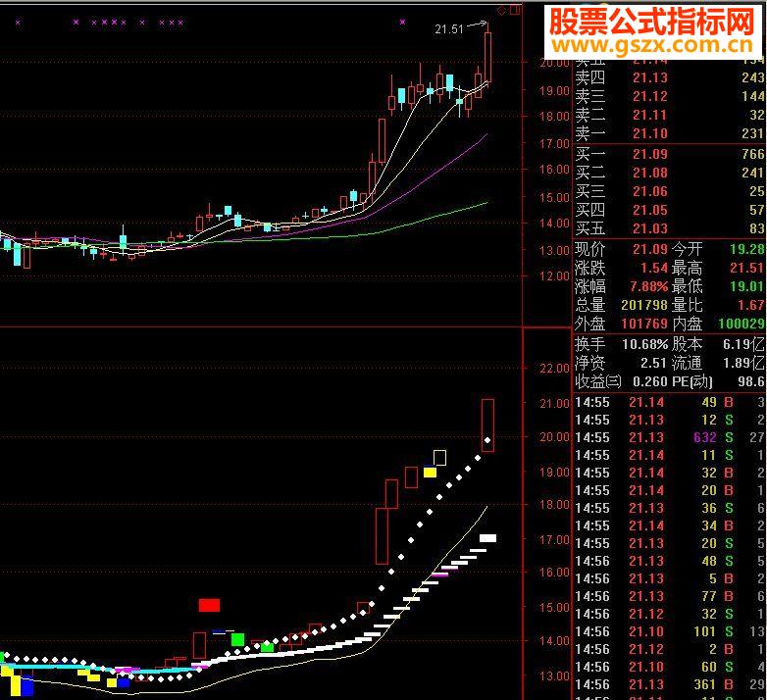Select the 21.51 high price label
Screen dimensions: 767x700
click(449, 29)
